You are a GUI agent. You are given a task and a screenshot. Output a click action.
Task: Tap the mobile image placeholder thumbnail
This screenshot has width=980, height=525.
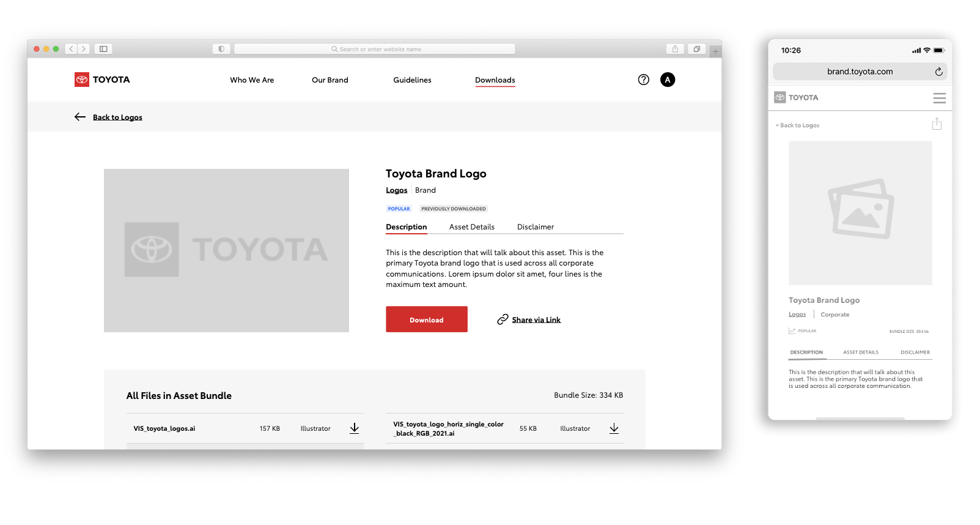[860, 213]
